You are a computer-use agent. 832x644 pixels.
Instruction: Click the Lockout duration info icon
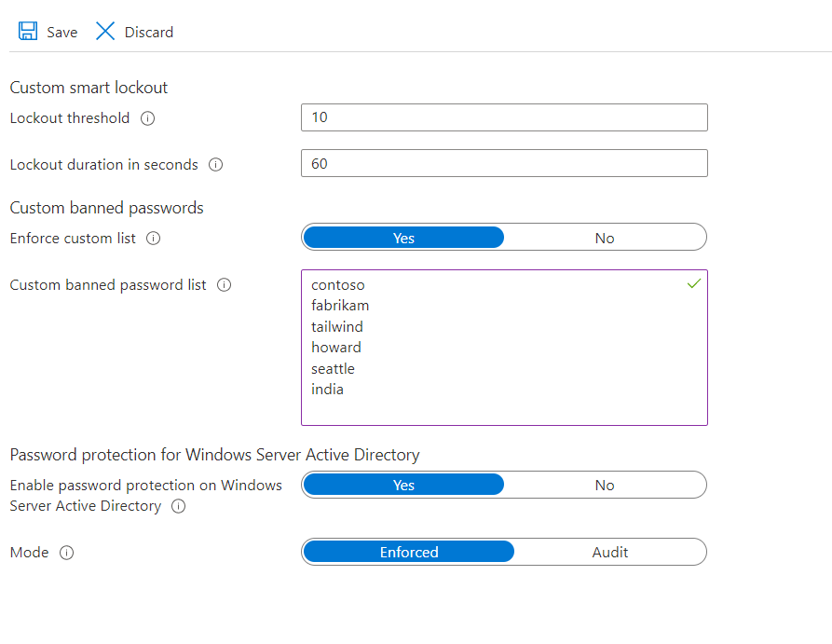(x=215, y=164)
